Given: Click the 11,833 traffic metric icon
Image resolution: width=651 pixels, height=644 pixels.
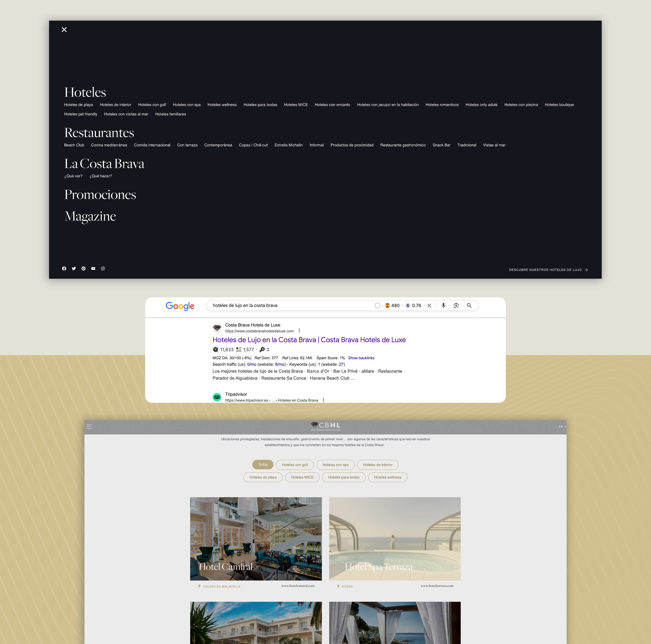Looking at the screenshot, I should click(x=216, y=350).
